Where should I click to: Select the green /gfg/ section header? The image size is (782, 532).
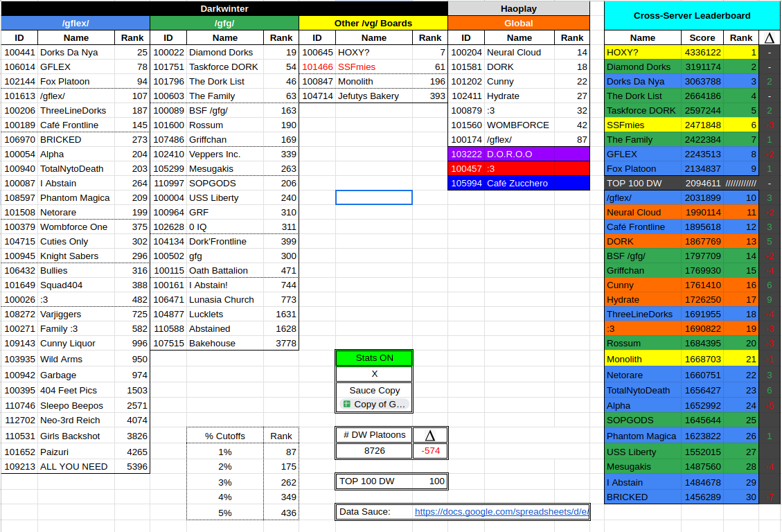[224, 23]
